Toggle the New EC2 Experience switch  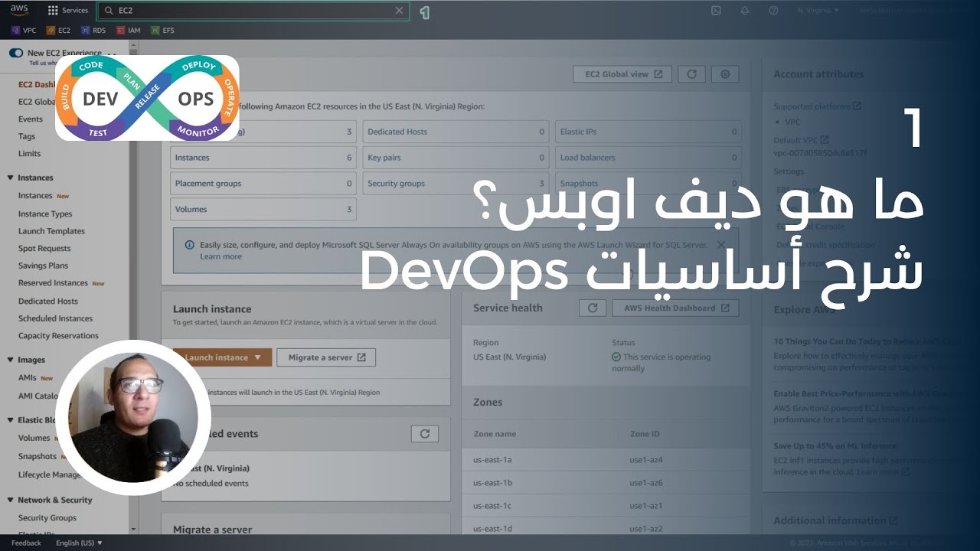(16, 53)
